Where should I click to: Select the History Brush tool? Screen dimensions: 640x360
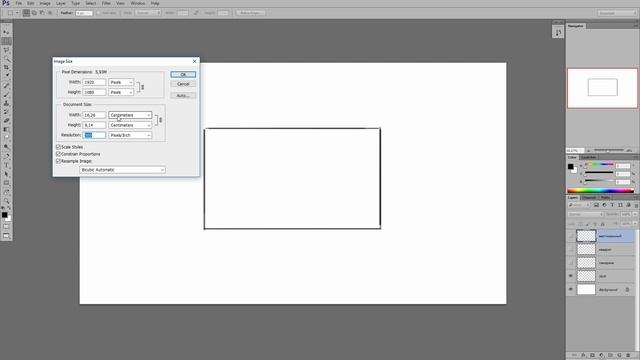(6, 112)
